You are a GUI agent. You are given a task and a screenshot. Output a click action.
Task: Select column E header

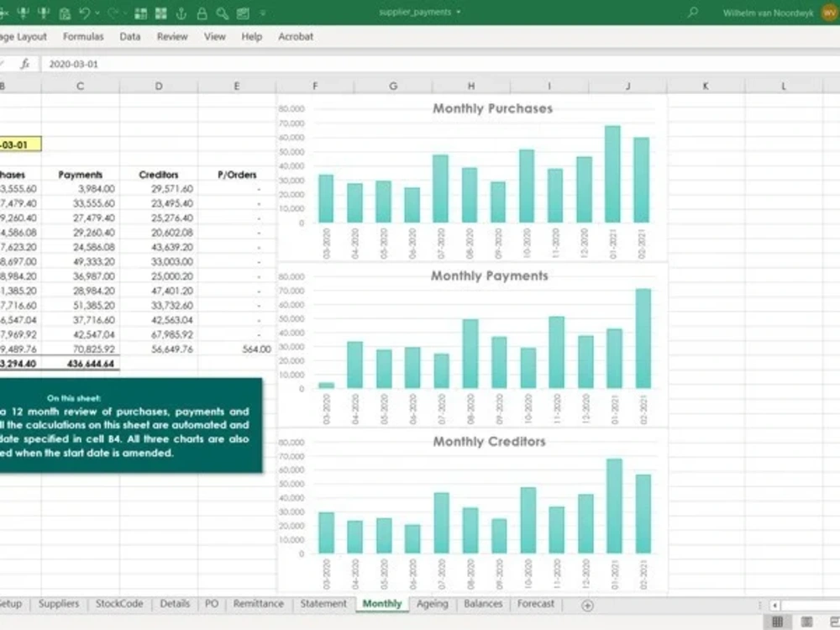[x=237, y=86]
